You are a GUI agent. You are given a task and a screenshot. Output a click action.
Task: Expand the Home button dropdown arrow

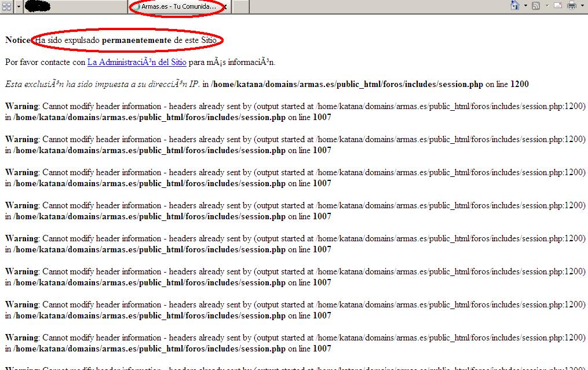click(525, 6)
